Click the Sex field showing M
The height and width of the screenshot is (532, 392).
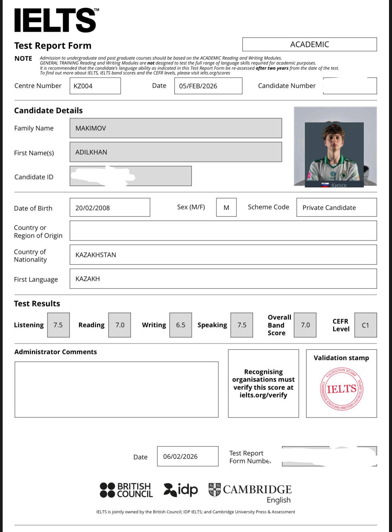pyautogui.click(x=226, y=207)
